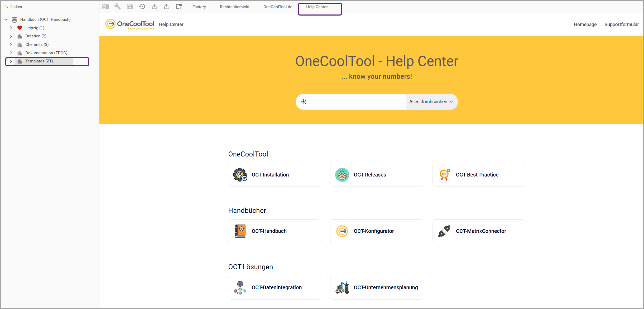Open the OCT-Installation card label

[x=270, y=175]
